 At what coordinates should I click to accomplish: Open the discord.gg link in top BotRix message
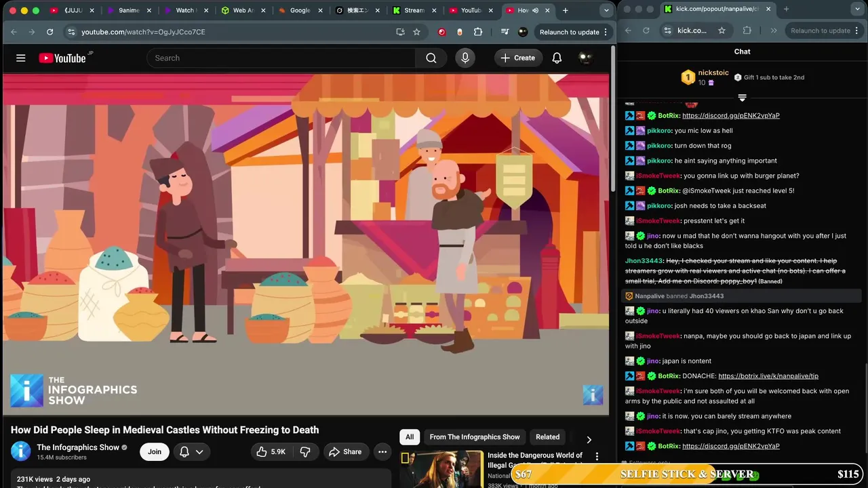731,116
